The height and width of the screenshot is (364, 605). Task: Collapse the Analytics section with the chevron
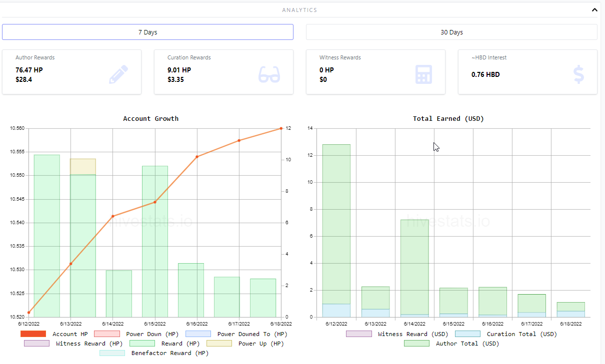pos(594,9)
